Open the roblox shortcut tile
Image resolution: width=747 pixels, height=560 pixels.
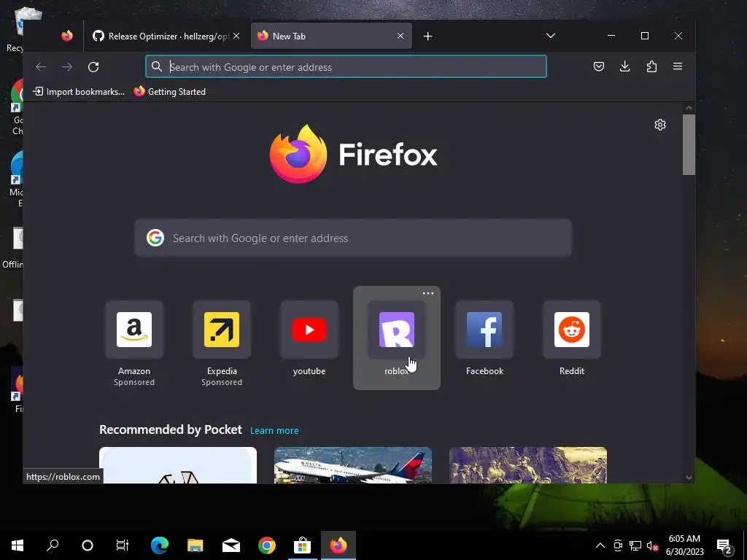pyautogui.click(x=397, y=338)
